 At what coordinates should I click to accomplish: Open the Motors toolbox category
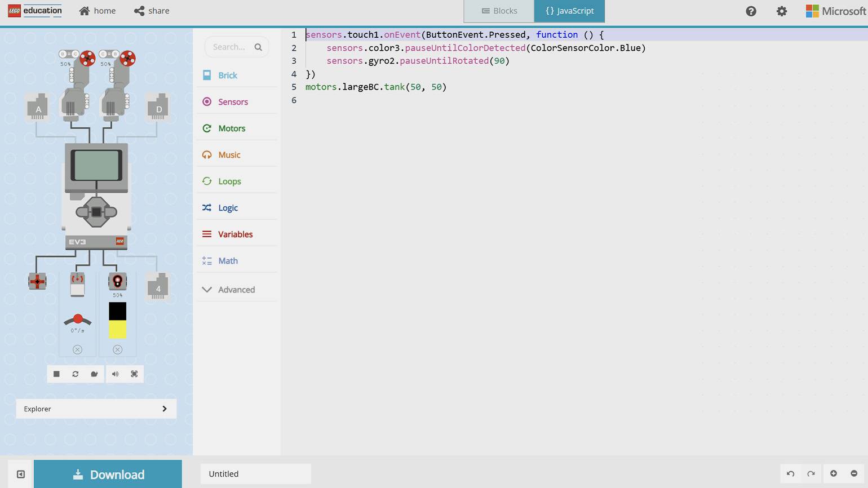click(x=232, y=128)
